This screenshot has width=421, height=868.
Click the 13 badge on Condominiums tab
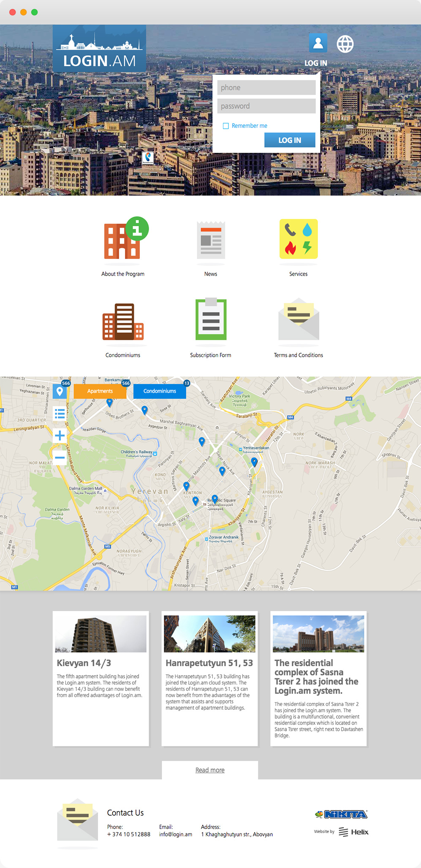187,383
